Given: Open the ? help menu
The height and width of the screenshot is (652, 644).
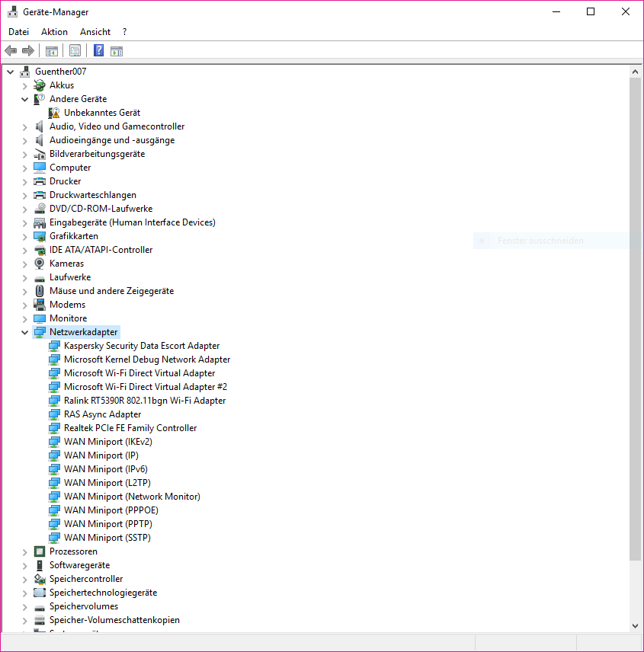Looking at the screenshot, I should pos(124,32).
